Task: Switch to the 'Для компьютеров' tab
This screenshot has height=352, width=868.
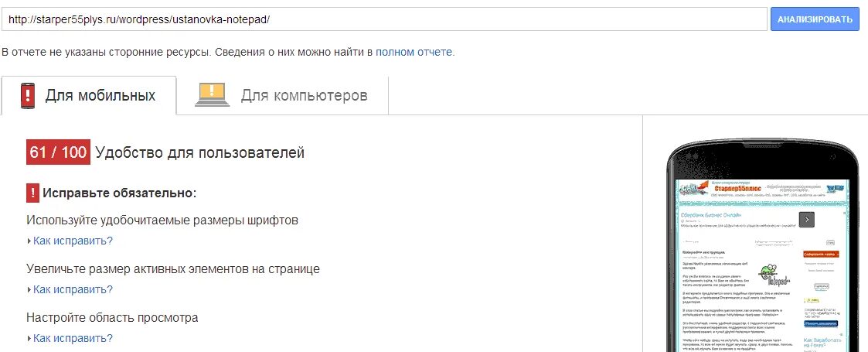Action: point(282,95)
